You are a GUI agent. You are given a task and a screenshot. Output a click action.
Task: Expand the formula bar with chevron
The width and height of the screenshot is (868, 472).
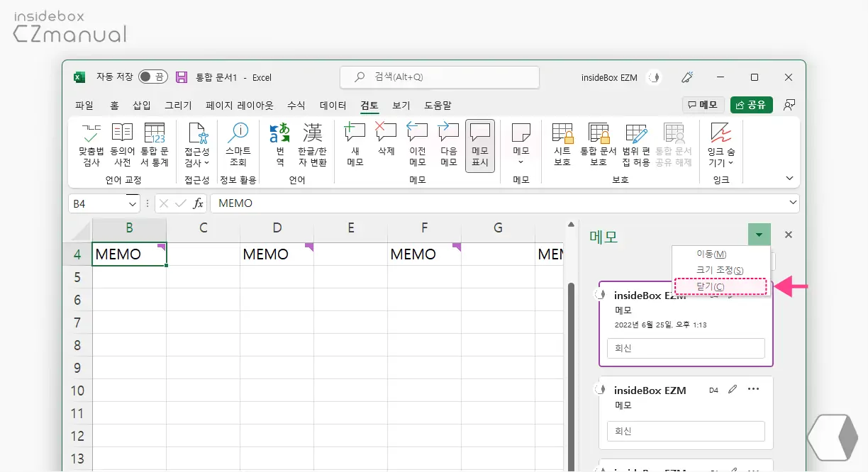(793, 203)
